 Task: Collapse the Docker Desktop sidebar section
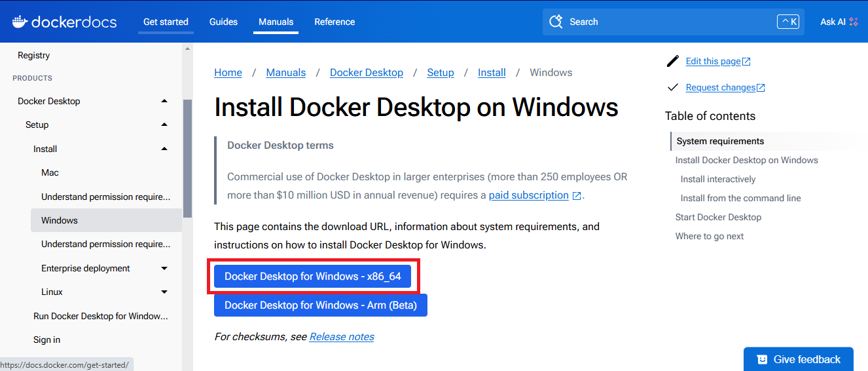(164, 101)
